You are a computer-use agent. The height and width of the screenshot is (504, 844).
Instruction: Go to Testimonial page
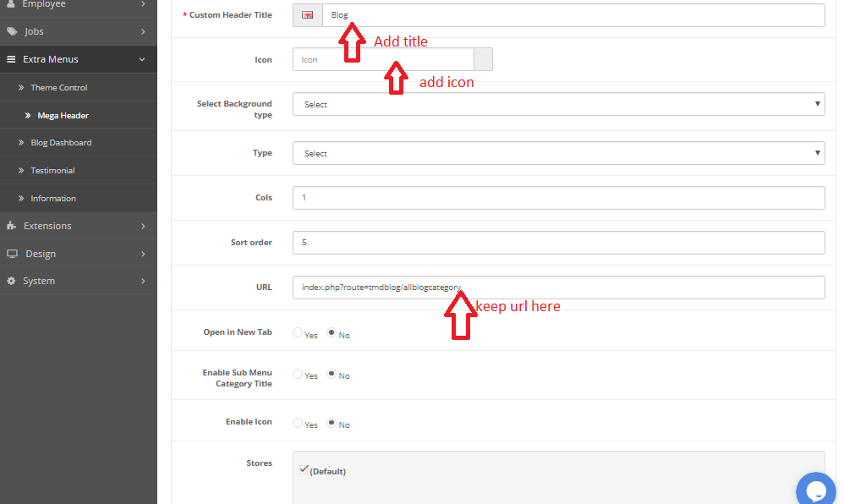pos(52,171)
